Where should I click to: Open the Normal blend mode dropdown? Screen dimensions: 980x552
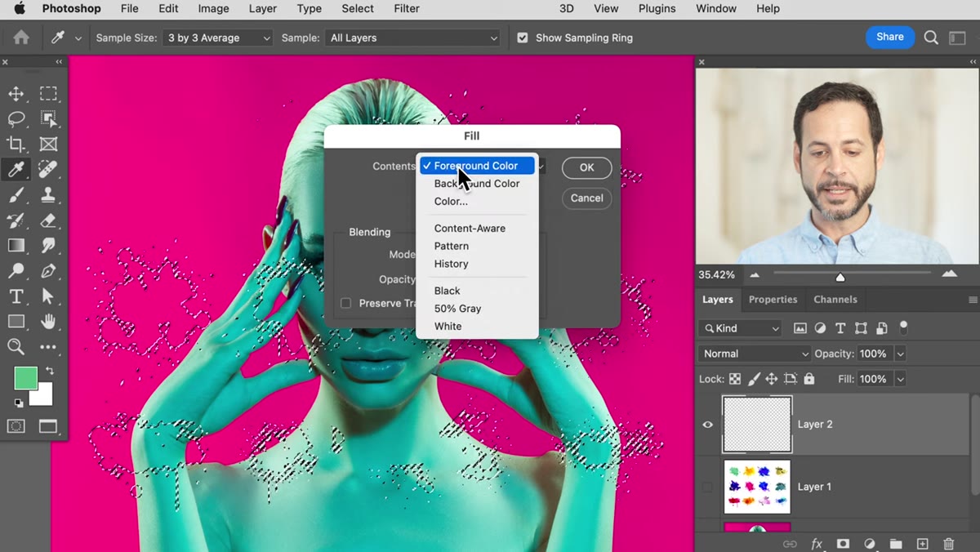[755, 354]
